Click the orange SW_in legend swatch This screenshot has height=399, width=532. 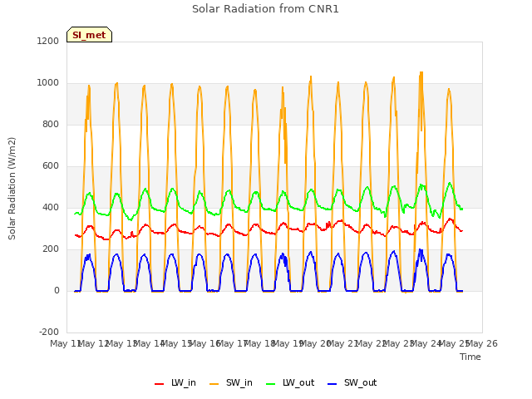click(x=214, y=384)
